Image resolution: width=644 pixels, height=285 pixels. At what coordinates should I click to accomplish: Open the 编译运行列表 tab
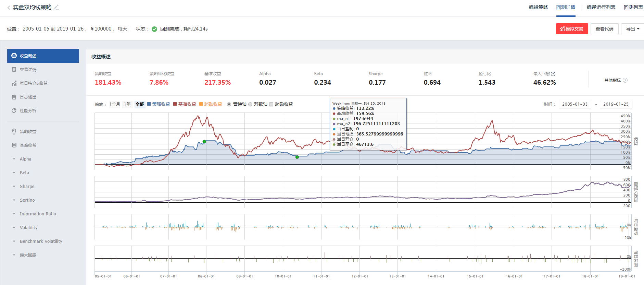point(601,7)
